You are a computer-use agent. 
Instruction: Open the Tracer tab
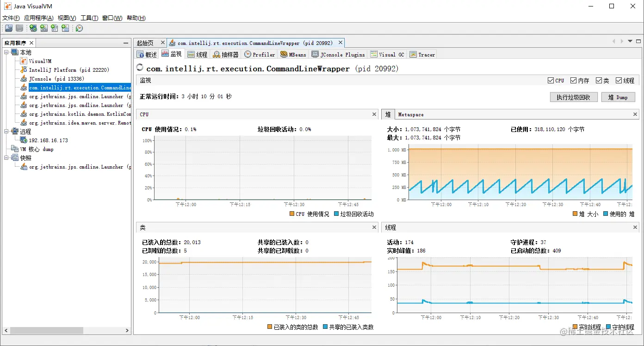422,54
